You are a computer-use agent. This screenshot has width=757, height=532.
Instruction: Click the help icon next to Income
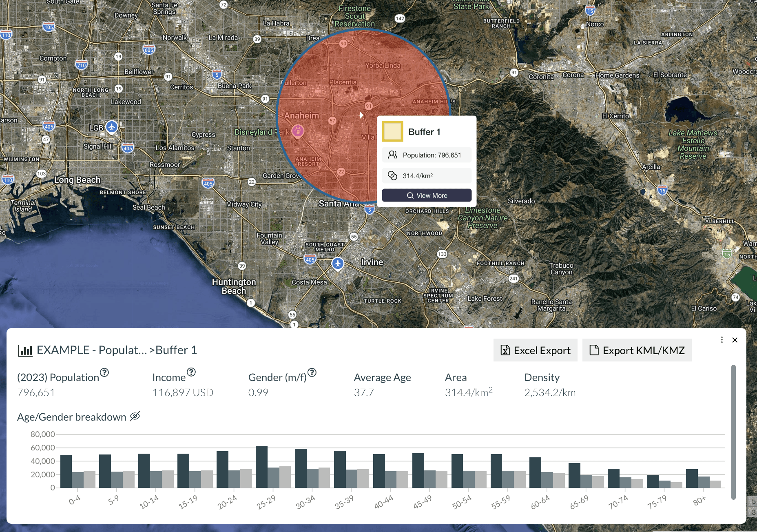[191, 372]
